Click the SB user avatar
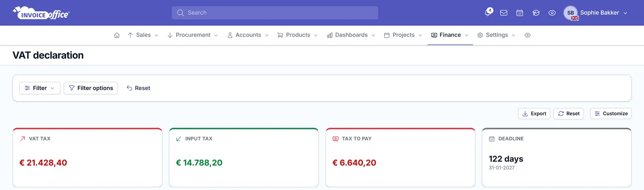 point(570,13)
